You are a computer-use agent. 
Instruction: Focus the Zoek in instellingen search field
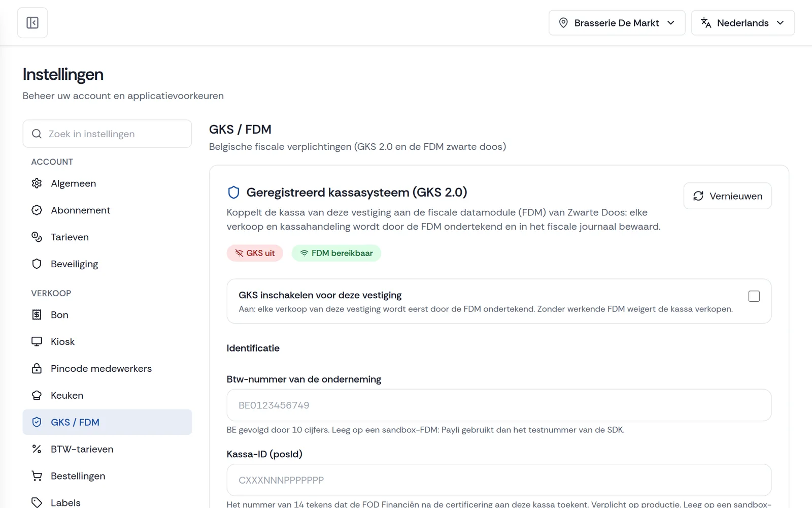click(x=107, y=134)
